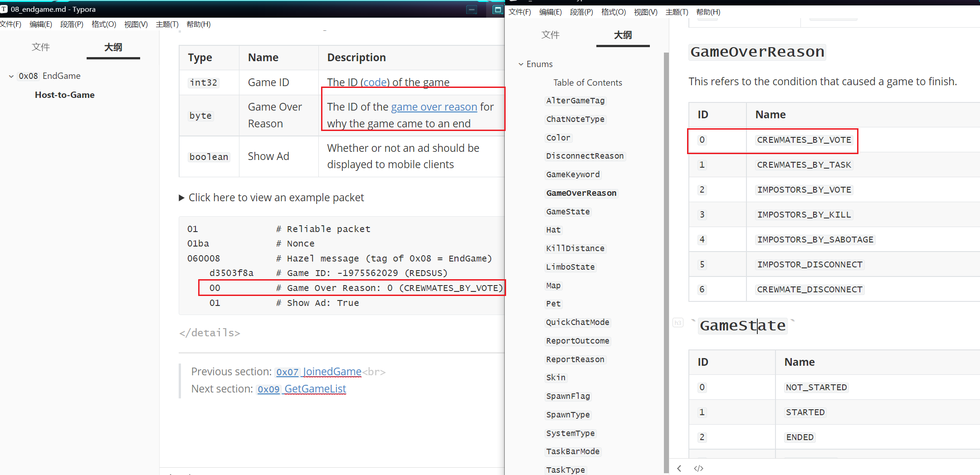Switch to 大纲 tab in right window sidebar
This screenshot has width=980, height=475.
click(623, 35)
